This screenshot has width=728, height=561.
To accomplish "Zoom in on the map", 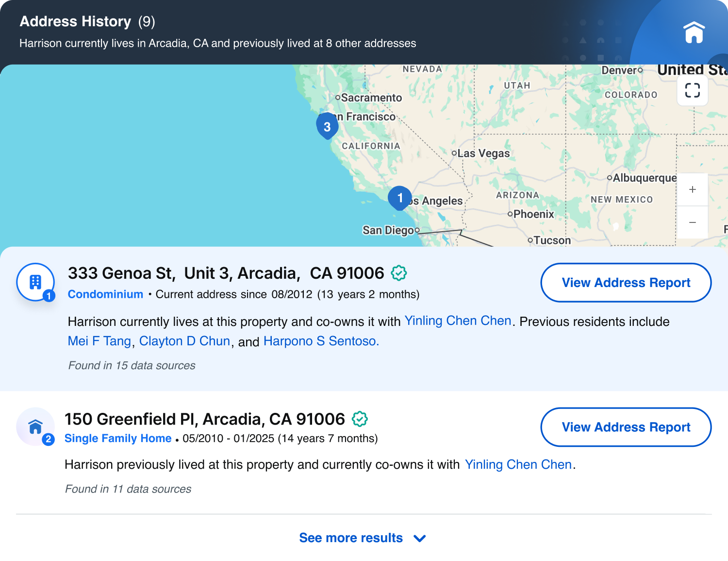I will 692,189.
